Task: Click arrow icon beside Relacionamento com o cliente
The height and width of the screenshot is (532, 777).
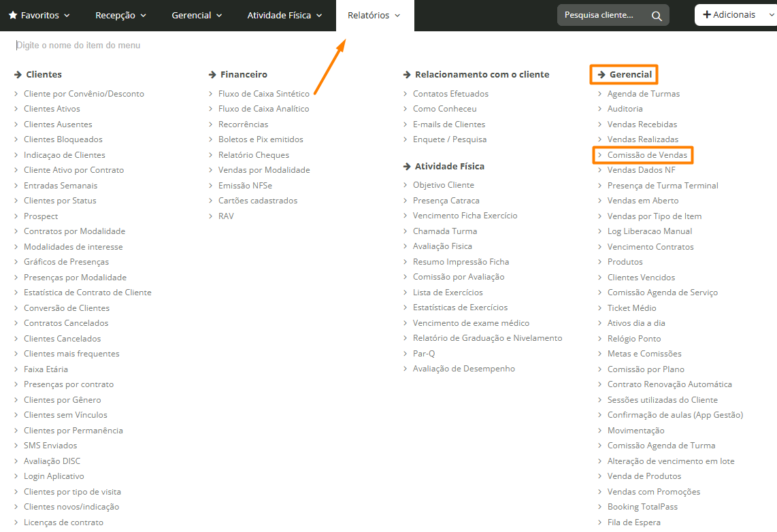Action: pyautogui.click(x=407, y=74)
